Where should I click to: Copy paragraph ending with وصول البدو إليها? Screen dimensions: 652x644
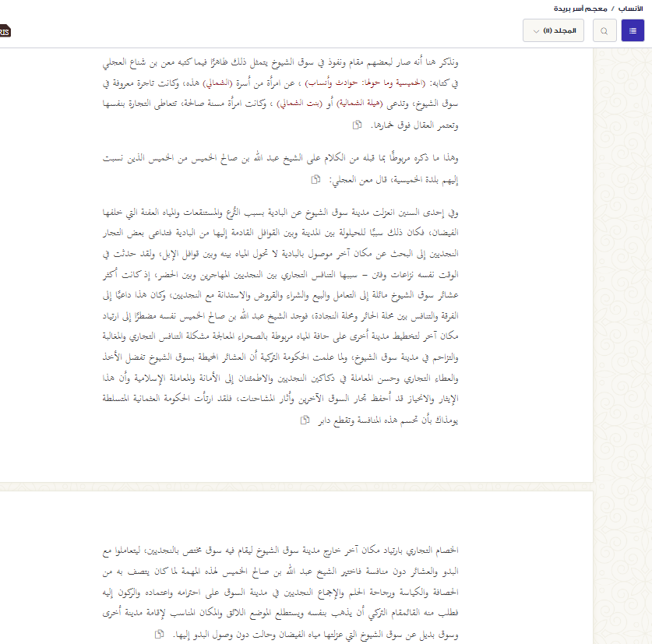click(x=159, y=634)
